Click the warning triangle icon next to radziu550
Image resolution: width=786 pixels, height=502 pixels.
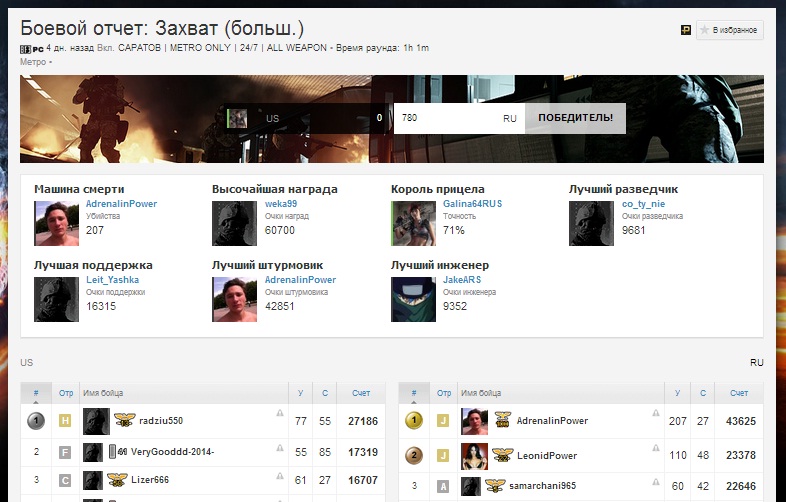coord(280,413)
